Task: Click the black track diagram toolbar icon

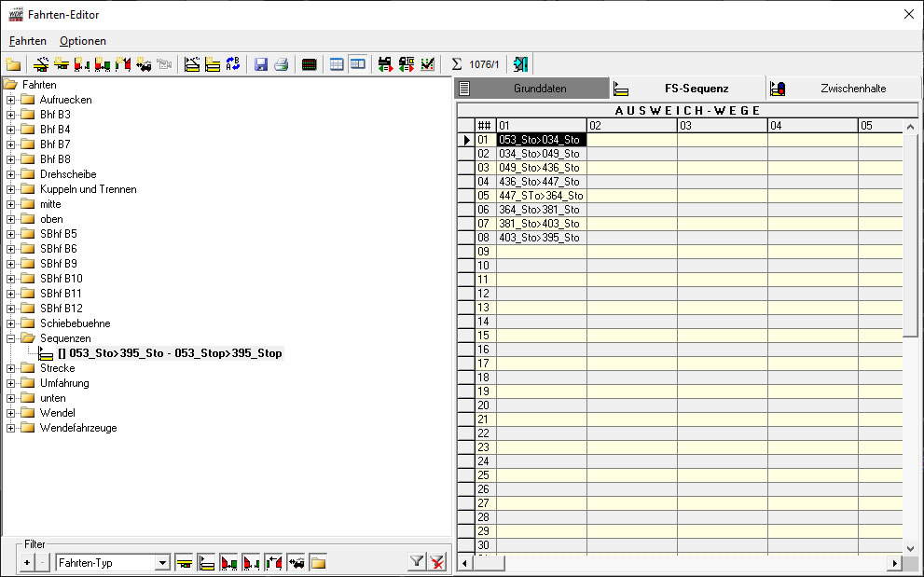Action: pyautogui.click(x=310, y=64)
